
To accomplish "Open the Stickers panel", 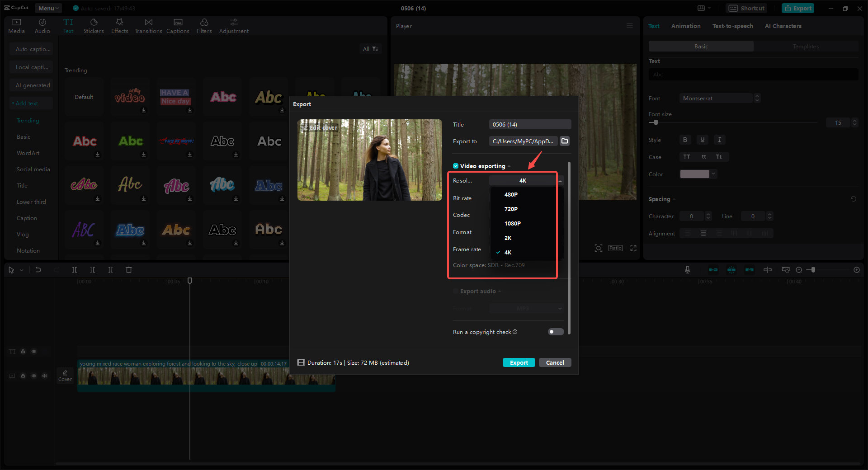I will point(94,25).
